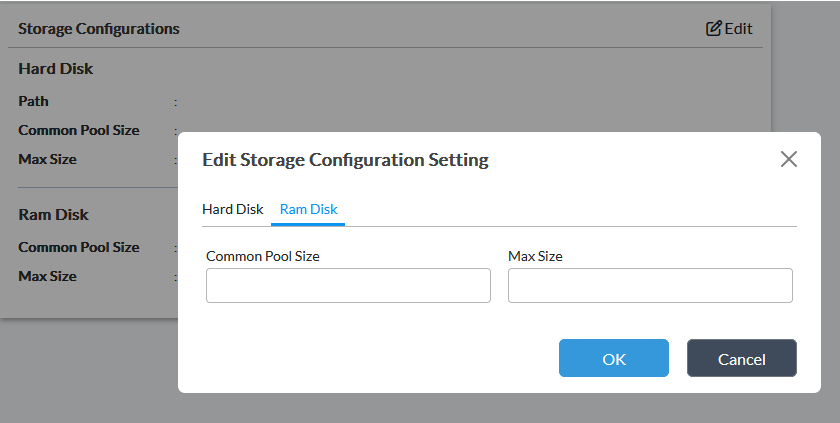Click the Storage Configurations panel heading

[x=99, y=29]
